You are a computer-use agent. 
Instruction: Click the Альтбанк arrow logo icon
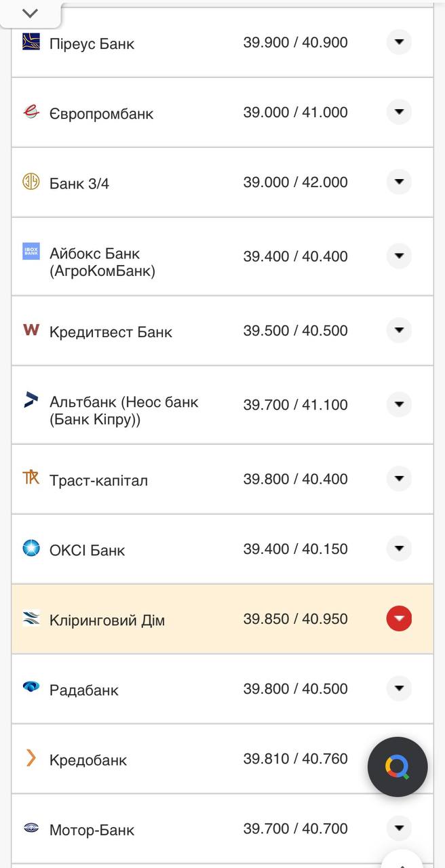pos(30,399)
